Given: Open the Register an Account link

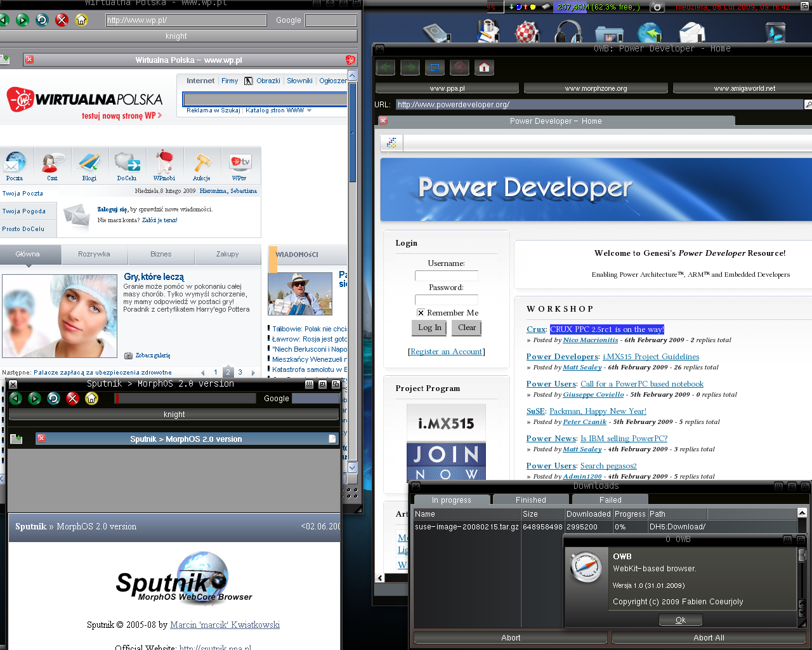Looking at the screenshot, I should tap(447, 352).
